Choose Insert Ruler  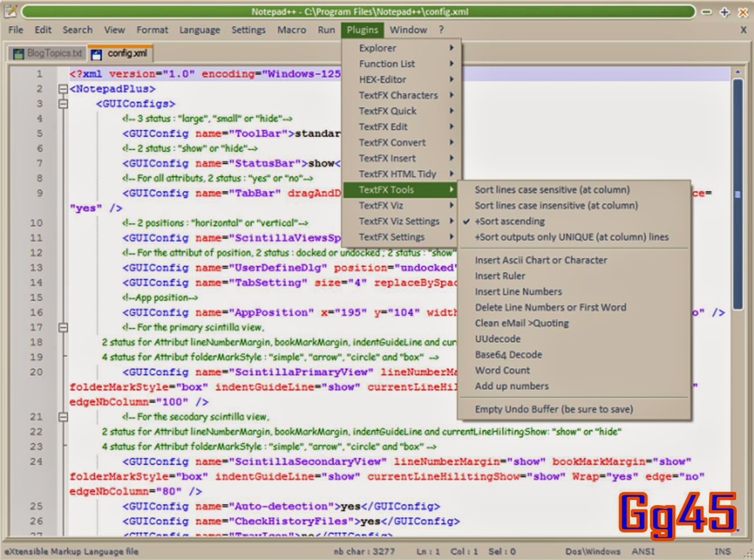(x=574, y=276)
